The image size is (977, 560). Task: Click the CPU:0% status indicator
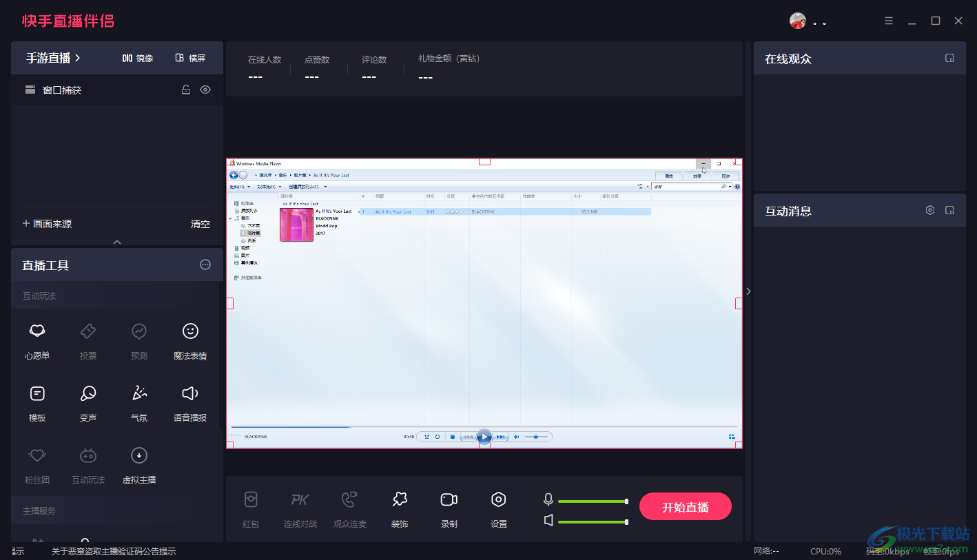[825, 551]
